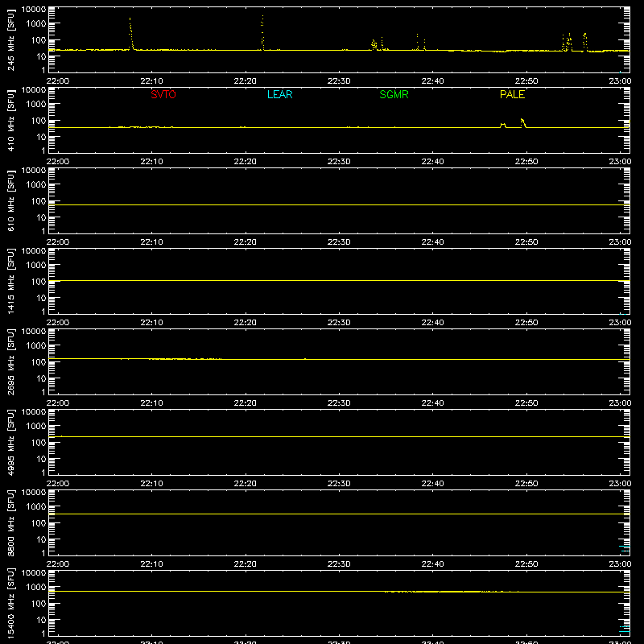
Task: Select the 4995 MHz [SFU] axis label
Action: [x=10, y=442]
